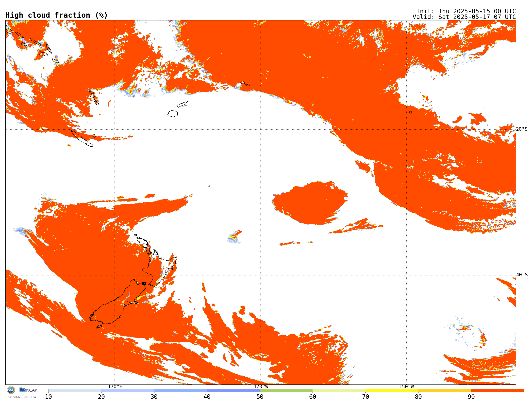This screenshot has width=532, height=400.
Task: Click the Samoa islands outline
Action: (x=245, y=84)
